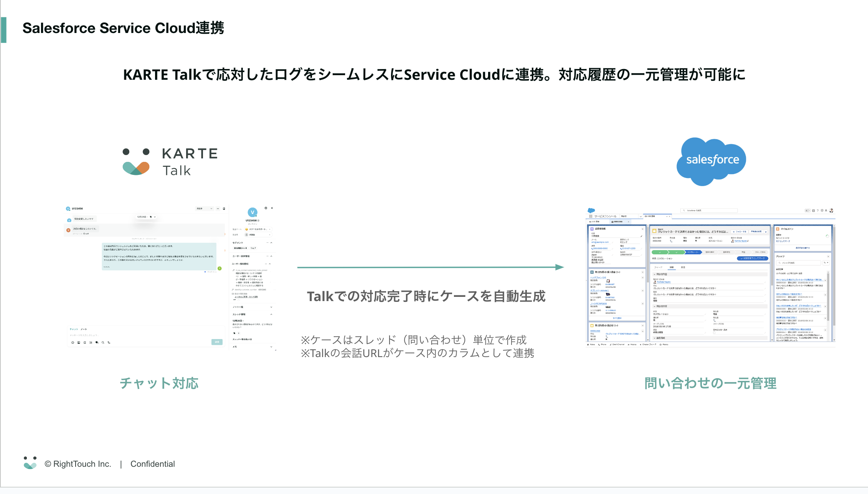Click すべて表示 under purchased products

click(617, 318)
